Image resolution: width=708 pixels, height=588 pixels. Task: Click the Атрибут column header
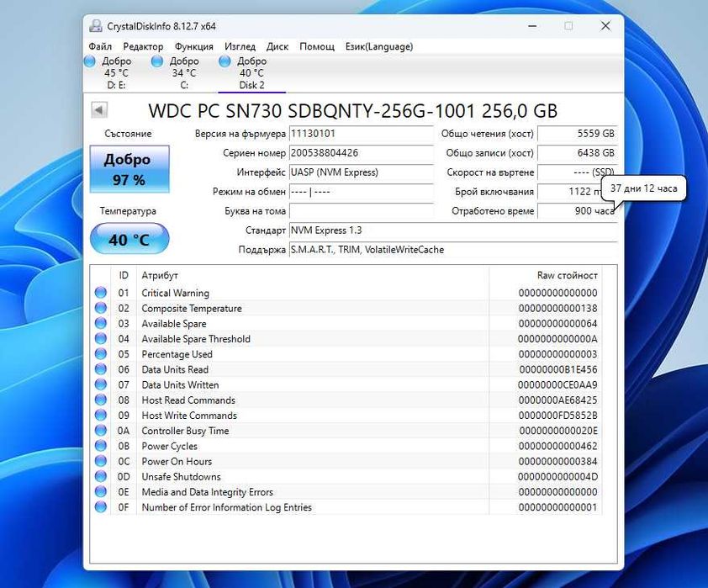[313, 275]
